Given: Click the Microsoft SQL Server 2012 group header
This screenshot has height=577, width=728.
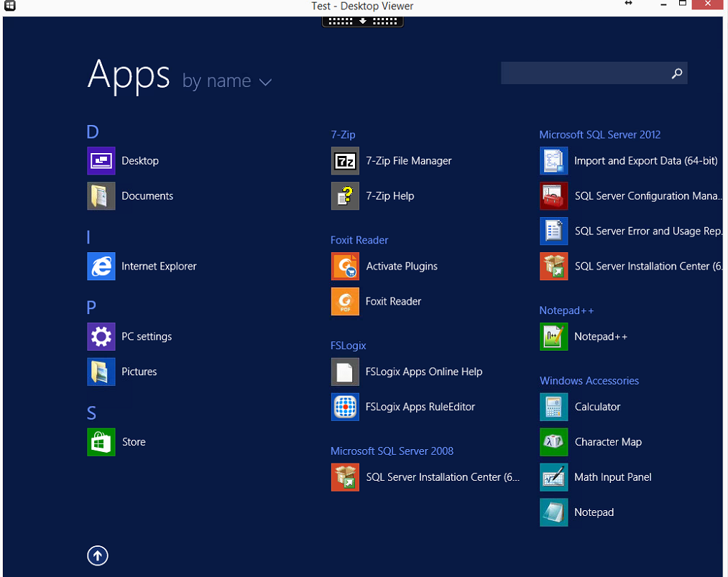Looking at the screenshot, I should [x=600, y=134].
